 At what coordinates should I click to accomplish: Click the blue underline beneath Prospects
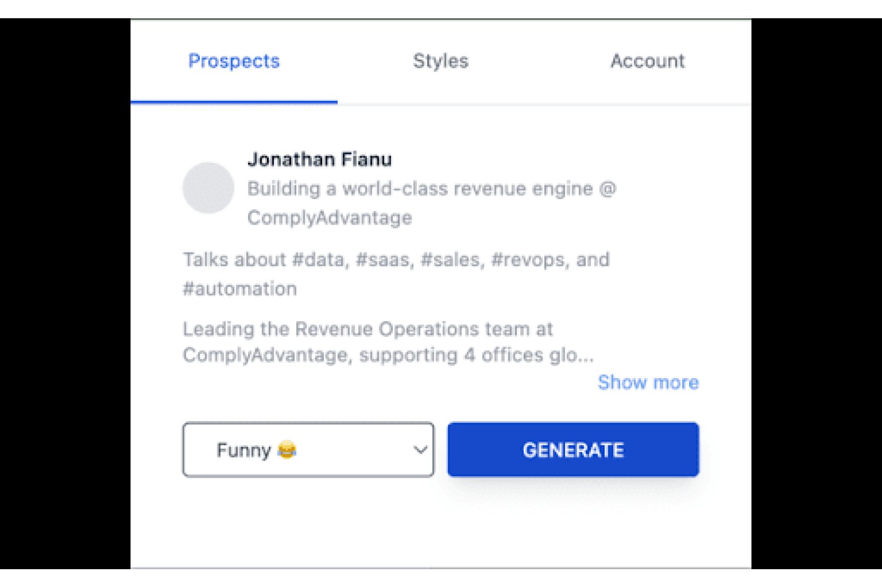234,102
